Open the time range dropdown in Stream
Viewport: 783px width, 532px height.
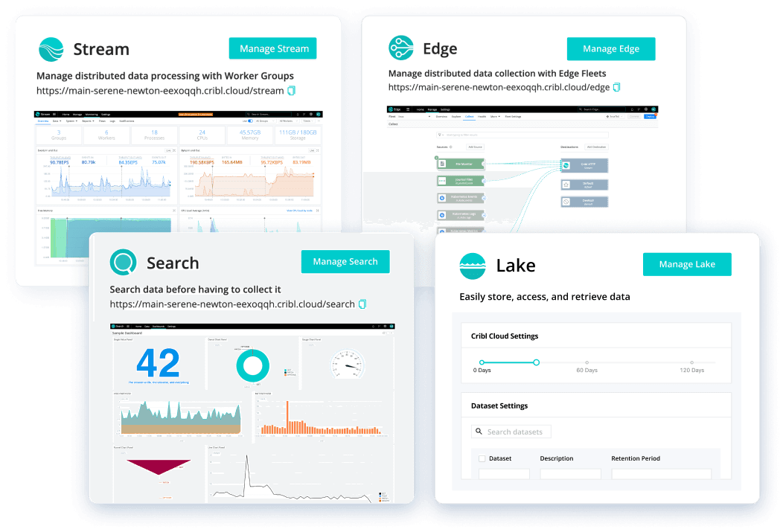(308, 121)
